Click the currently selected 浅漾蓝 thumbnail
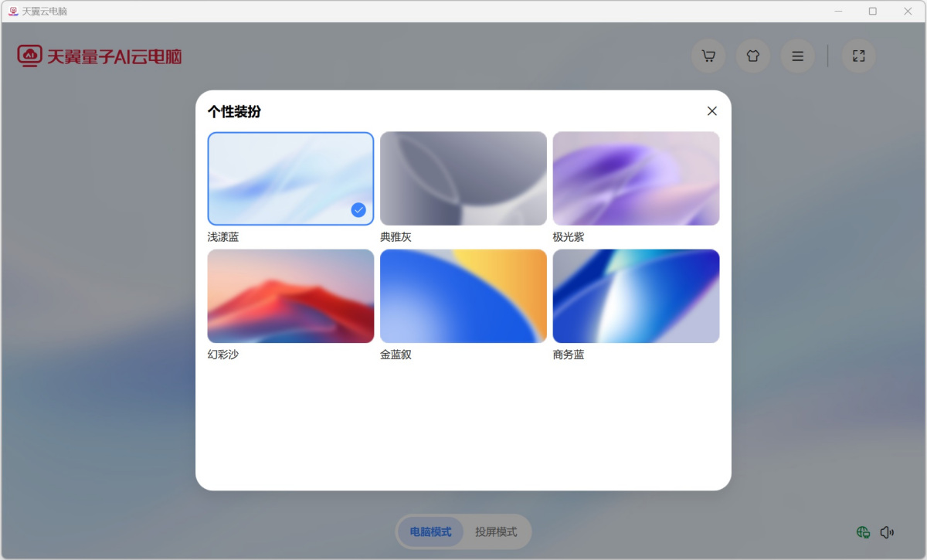This screenshot has width=927, height=560. [290, 178]
